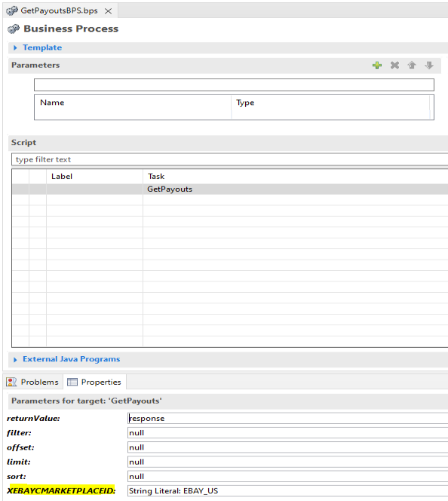448x501 pixels.
Task: Click the returnValue label
Action: pos(33,418)
